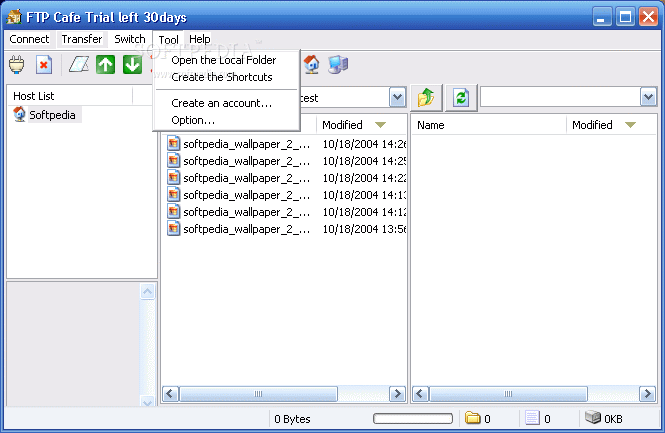The image size is (665, 433).
Task: Choose Create the Shortcuts menu entry
Action: (227, 77)
